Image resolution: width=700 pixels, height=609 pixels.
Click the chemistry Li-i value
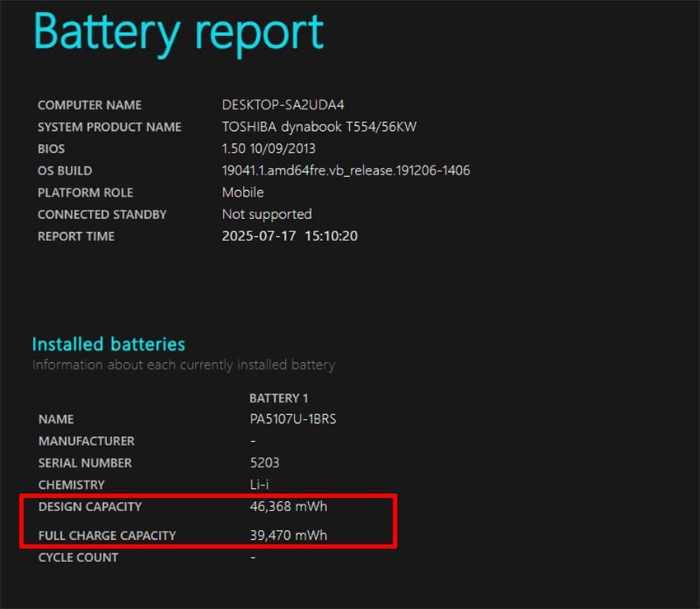259,485
